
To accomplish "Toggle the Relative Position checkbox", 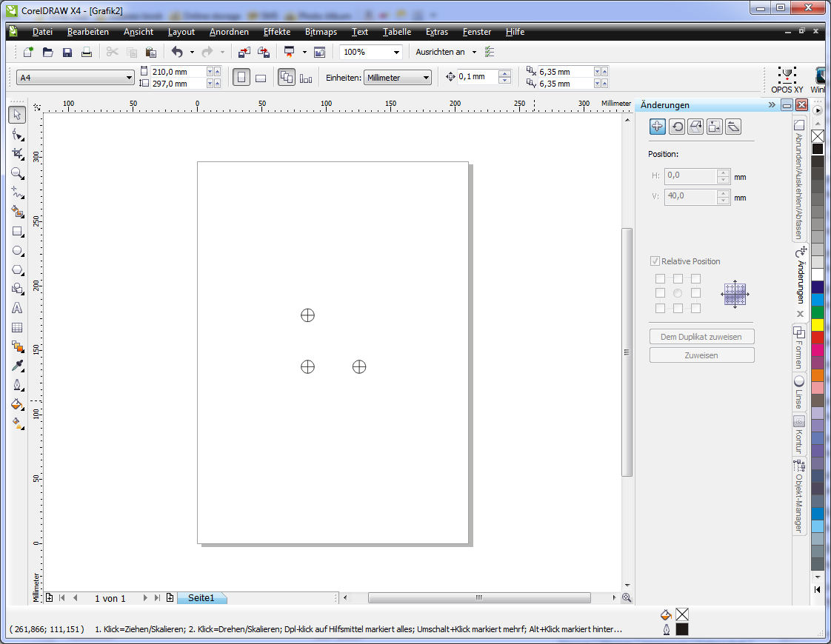I will click(x=655, y=261).
